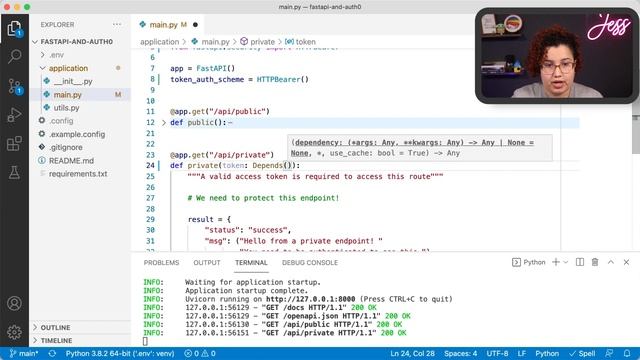Switch to the DEBUG CONSOLE tab
Screen dimensions: 640x360
[x=310, y=262]
